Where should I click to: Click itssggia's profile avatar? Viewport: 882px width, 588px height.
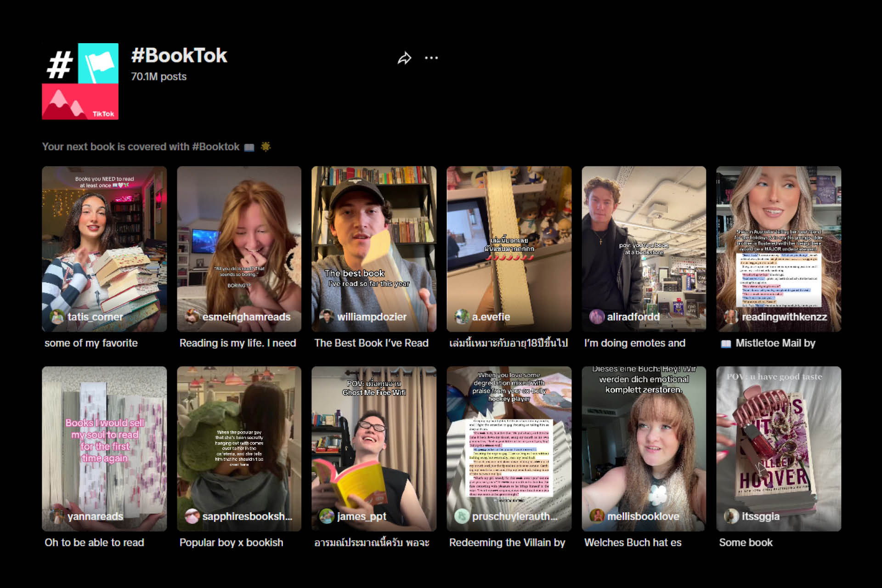[x=730, y=516]
